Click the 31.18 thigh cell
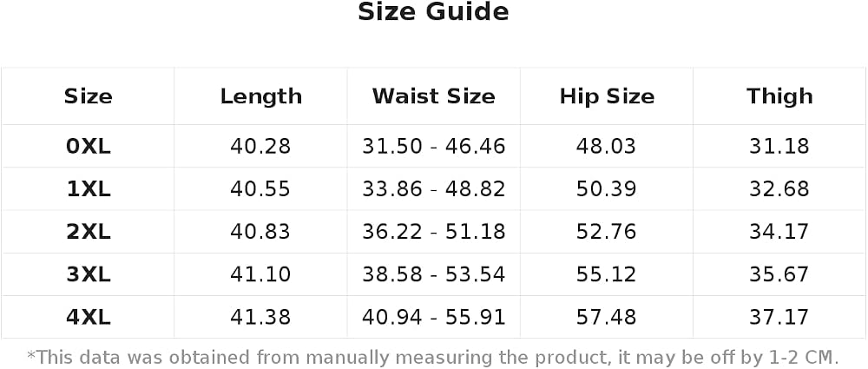 779,146
